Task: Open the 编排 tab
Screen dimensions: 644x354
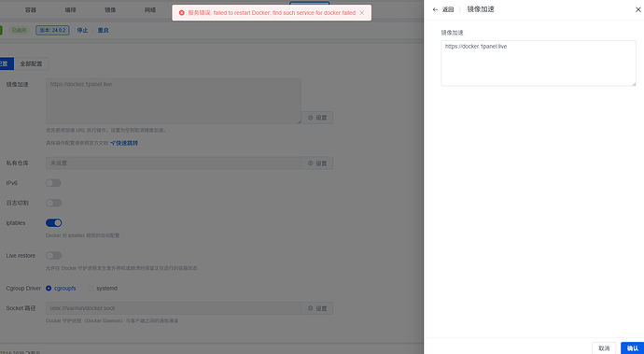Action: (x=71, y=10)
